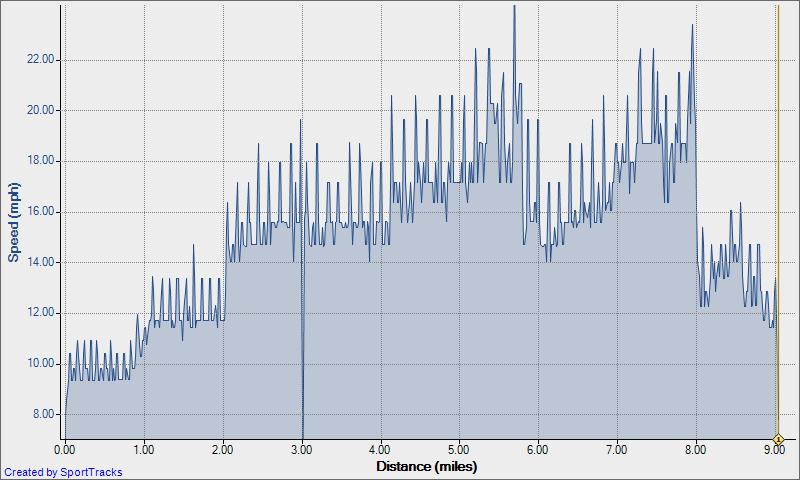This screenshot has height=480, width=800.
Task: Click the 8.00 speed axis label
Action: coord(43,414)
